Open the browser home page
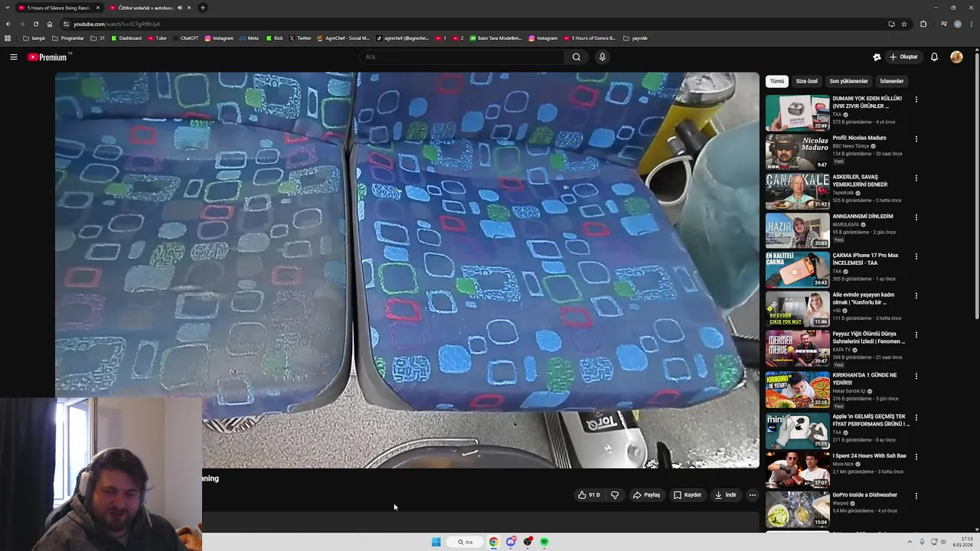 [x=50, y=24]
